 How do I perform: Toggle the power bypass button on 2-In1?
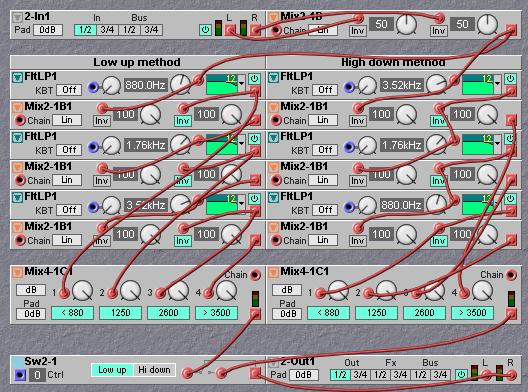coord(205,30)
